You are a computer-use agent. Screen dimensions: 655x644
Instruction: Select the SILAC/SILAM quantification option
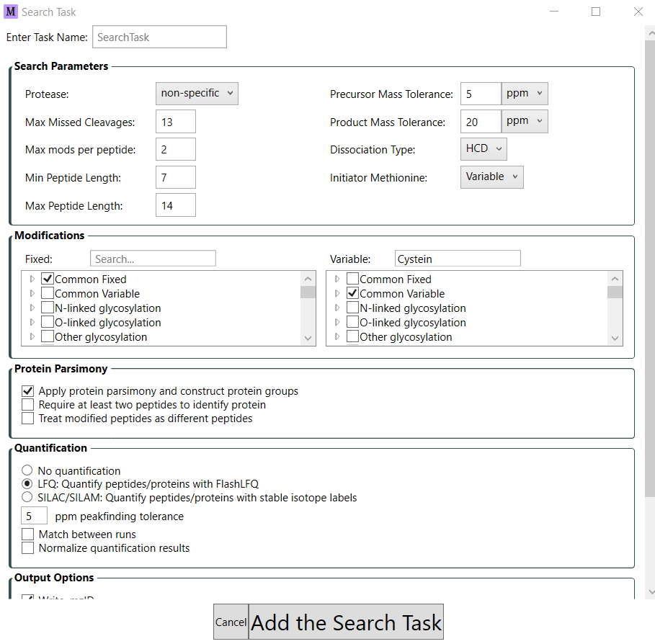27,496
